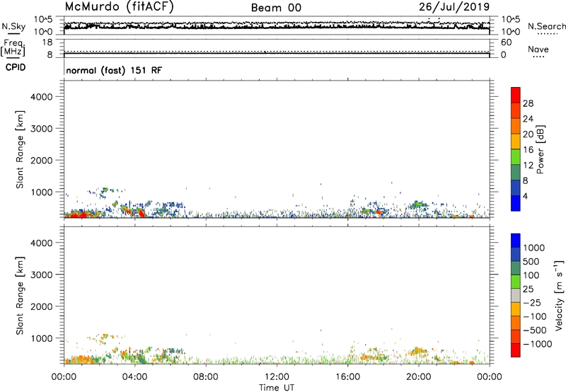Click the "N.Search" legend label
Screen dimensions: 566x392
(x=546, y=26)
